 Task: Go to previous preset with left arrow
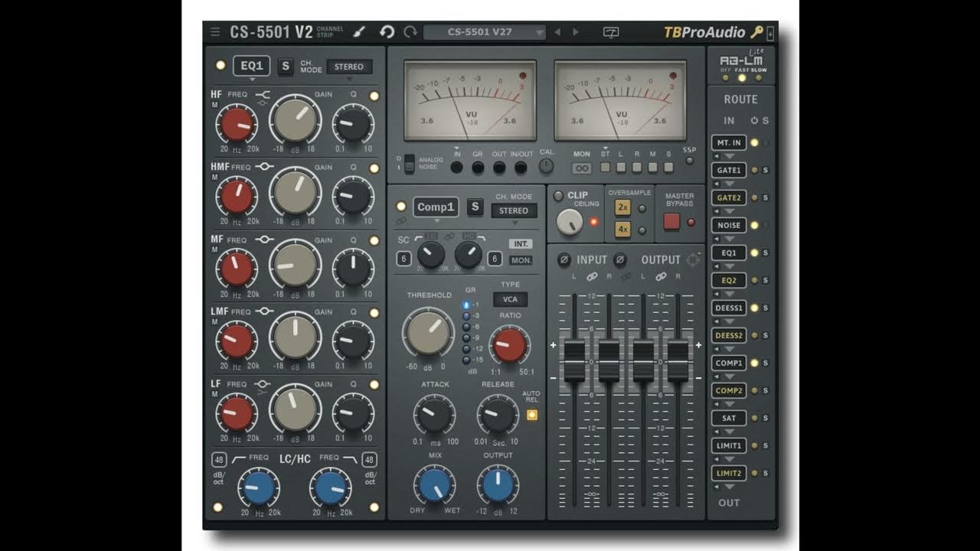coord(557,32)
